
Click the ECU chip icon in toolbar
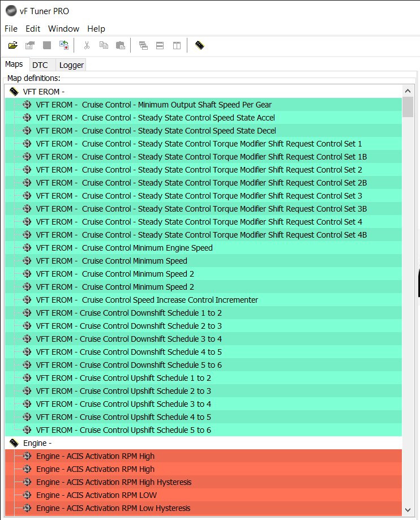pyautogui.click(x=199, y=45)
